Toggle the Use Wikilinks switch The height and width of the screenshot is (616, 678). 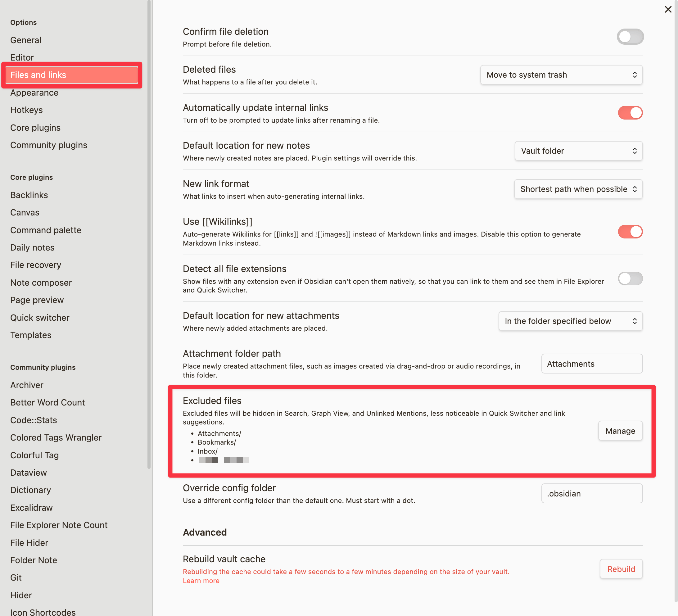(630, 232)
